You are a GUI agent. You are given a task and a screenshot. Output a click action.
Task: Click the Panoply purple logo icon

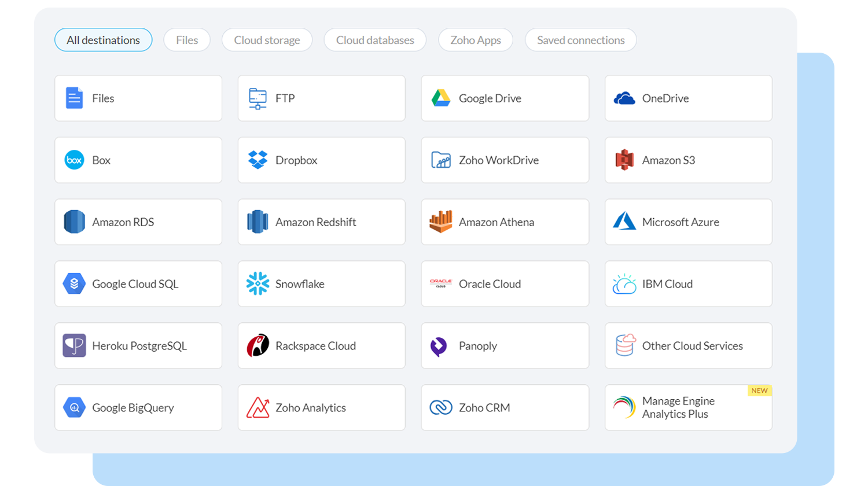439,347
